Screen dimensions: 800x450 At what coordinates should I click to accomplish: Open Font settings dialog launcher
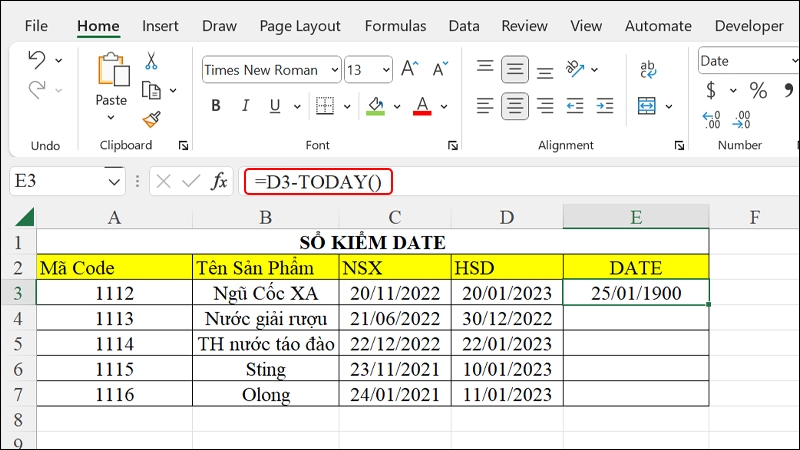(x=453, y=146)
